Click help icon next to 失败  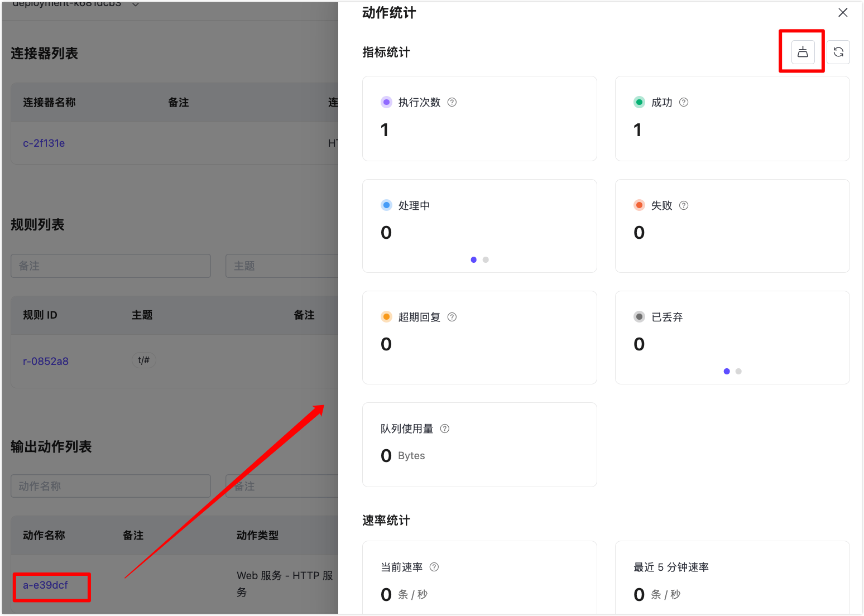tap(684, 205)
